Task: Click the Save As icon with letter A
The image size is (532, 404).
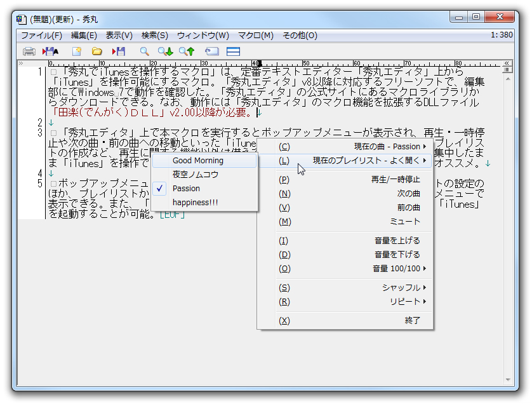Action: (x=51, y=51)
